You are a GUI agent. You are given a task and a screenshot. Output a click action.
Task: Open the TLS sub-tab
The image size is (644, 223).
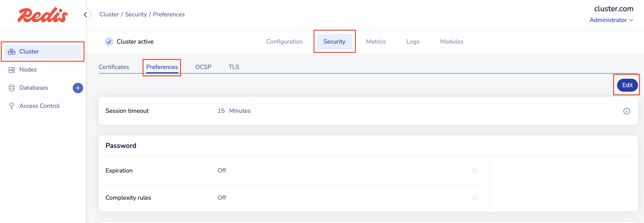[x=234, y=67]
